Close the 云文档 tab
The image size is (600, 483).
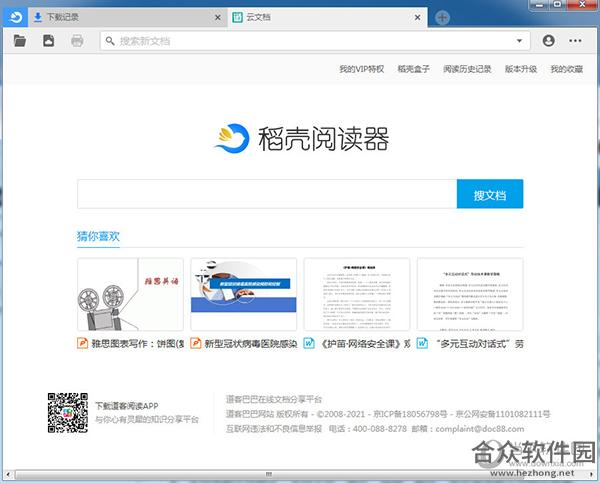point(417,18)
